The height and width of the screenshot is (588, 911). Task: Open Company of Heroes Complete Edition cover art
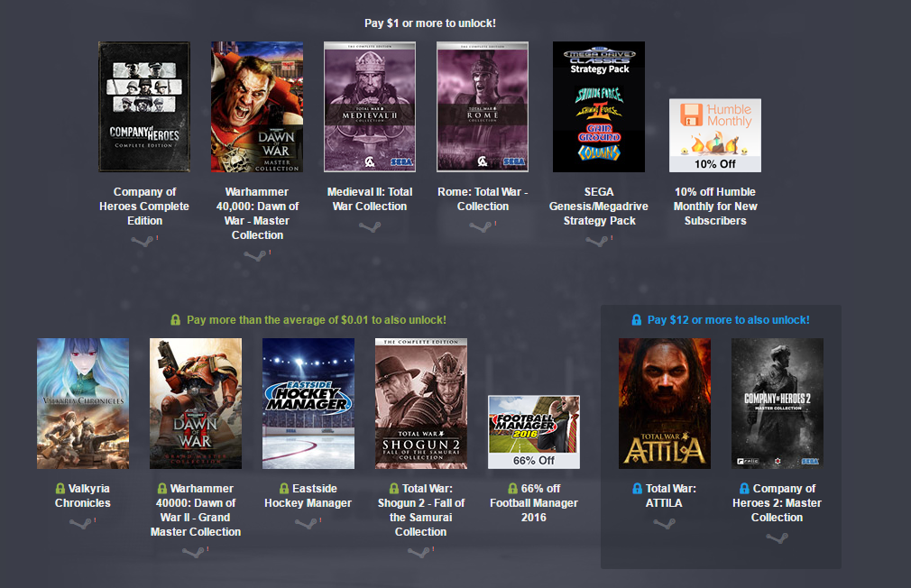144,107
